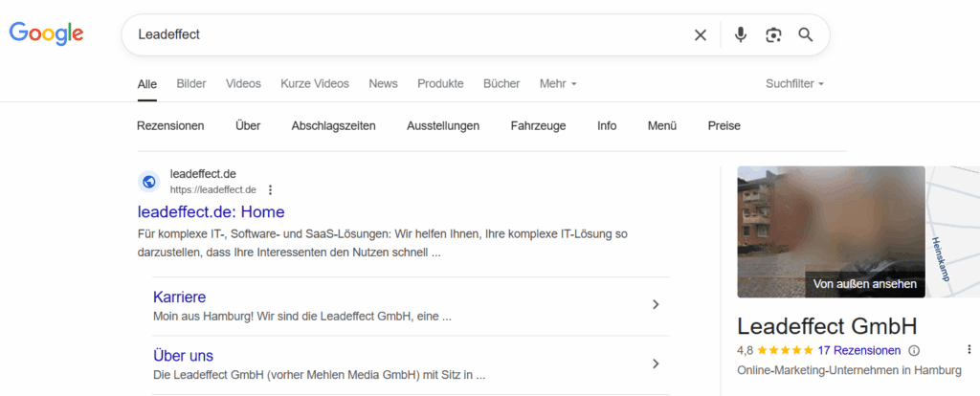Start voice search with microphone icon
The height and width of the screenshot is (396, 980).
tap(740, 35)
